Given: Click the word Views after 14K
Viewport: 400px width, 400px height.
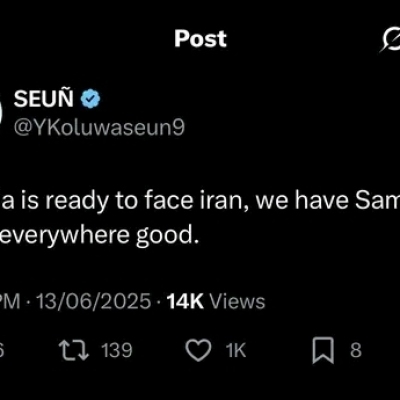Looking at the screenshot, I should click(238, 301).
